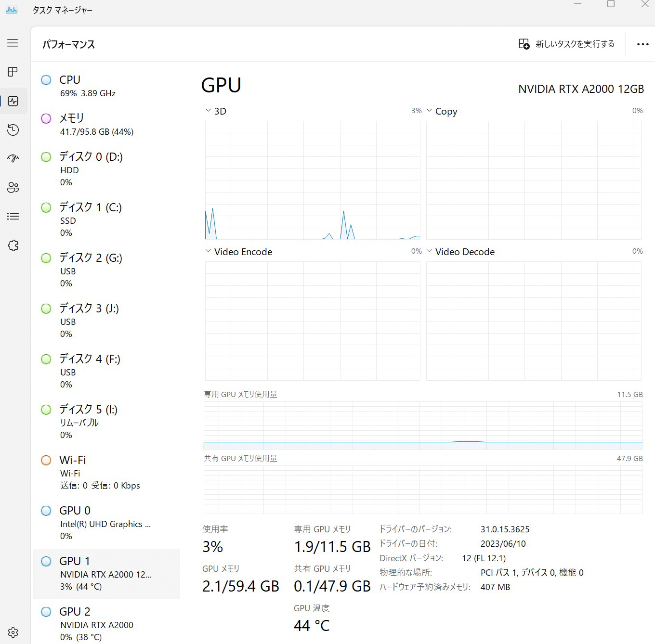Click the Disk 0 (D:) green circle indicator
The image size is (655, 644).
pos(46,157)
